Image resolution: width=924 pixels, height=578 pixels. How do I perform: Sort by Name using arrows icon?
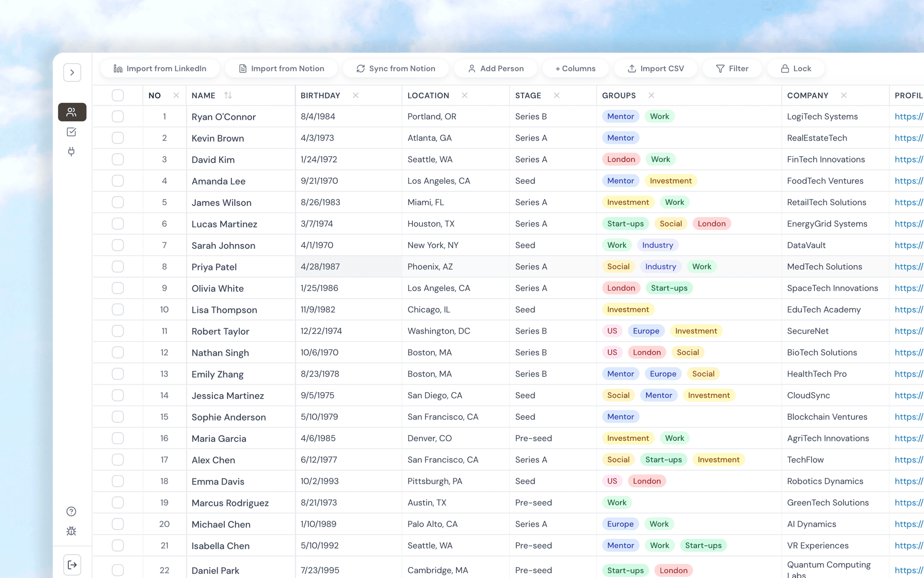tap(228, 95)
